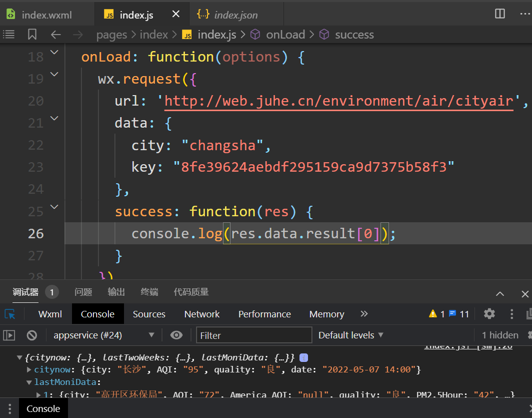Viewport: 532px width, 418px height.
Task: Click the pages breadcrumb item
Action: point(111,35)
